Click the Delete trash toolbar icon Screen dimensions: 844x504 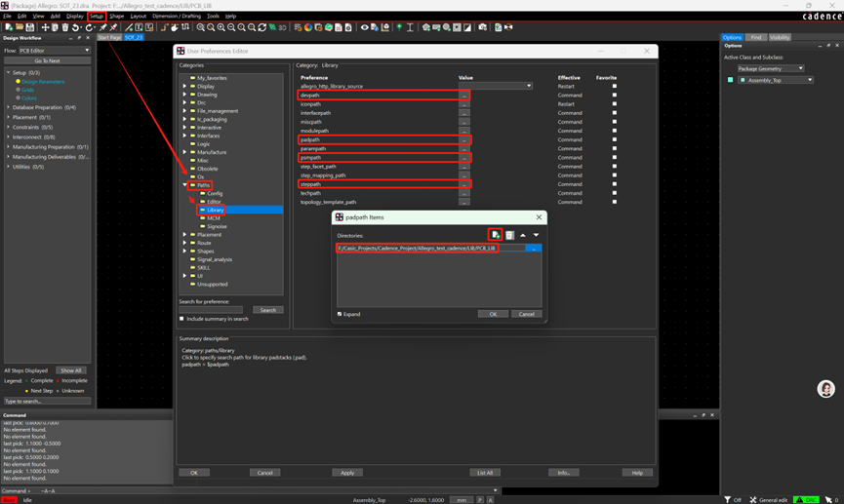coord(65,27)
